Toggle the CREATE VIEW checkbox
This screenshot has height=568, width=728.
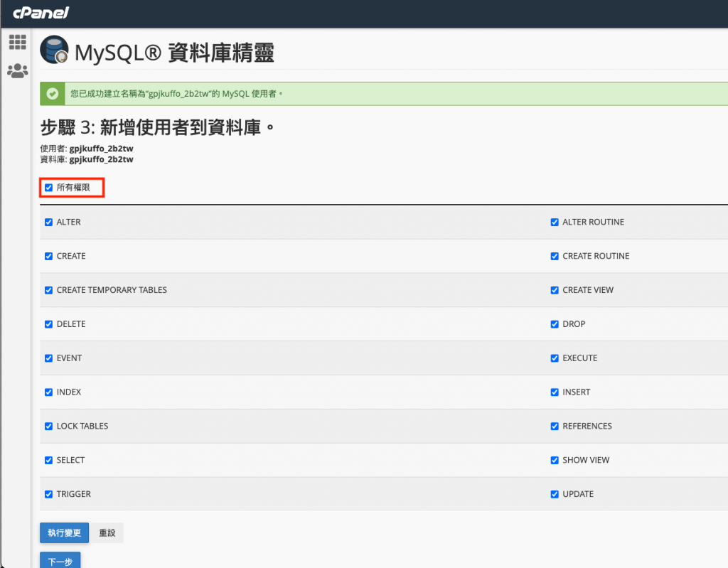(555, 290)
